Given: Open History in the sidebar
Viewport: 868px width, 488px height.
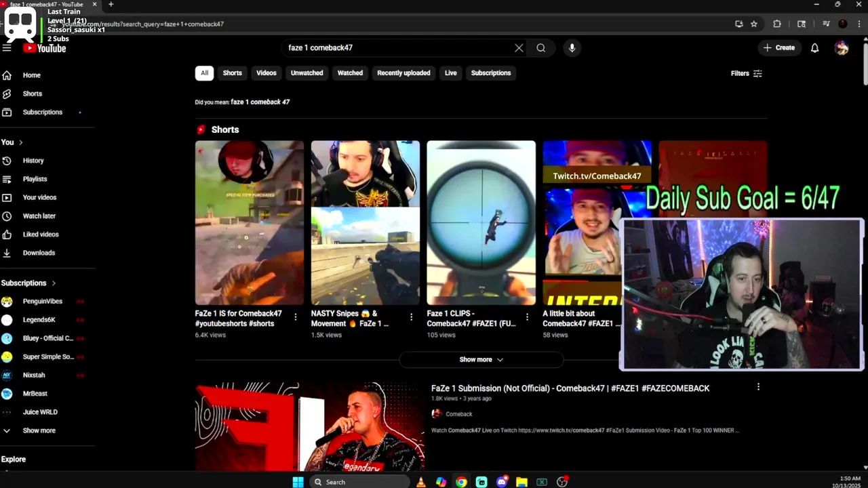Looking at the screenshot, I should coord(33,161).
